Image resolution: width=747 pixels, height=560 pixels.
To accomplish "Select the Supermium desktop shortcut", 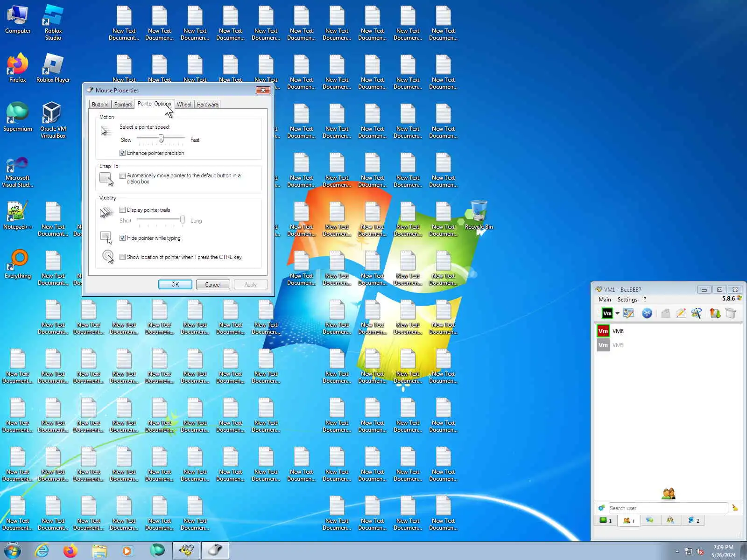I will click(x=18, y=118).
